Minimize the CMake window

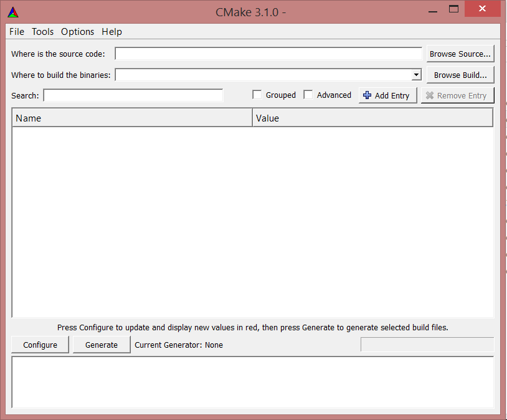click(x=433, y=12)
